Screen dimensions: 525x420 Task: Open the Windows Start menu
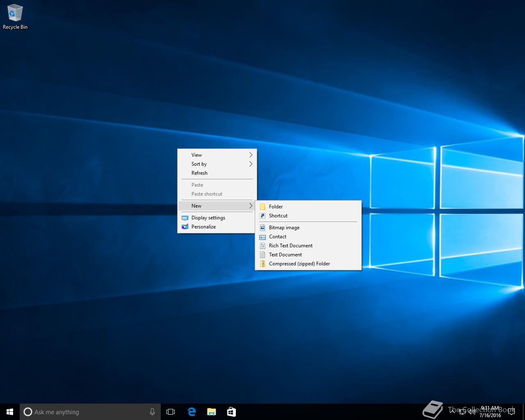pos(10,412)
